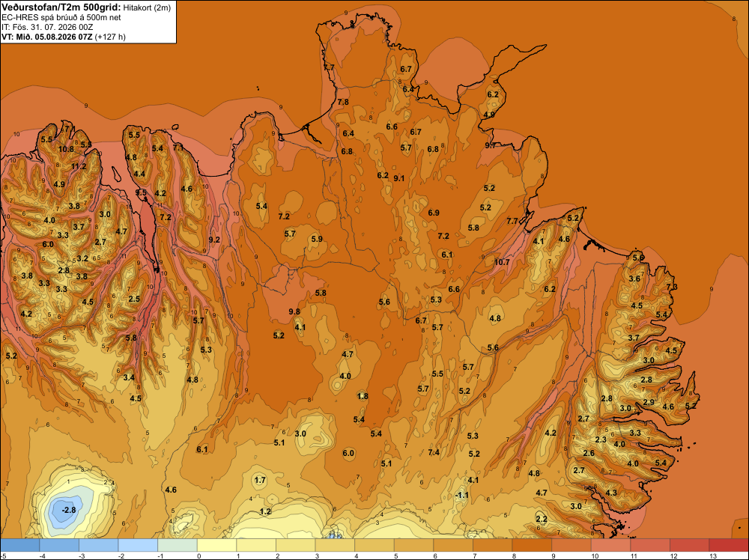This screenshot has width=749, height=560.
Task: Select the orange 8 to 9 legend swatch
Action: (x=532, y=545)
